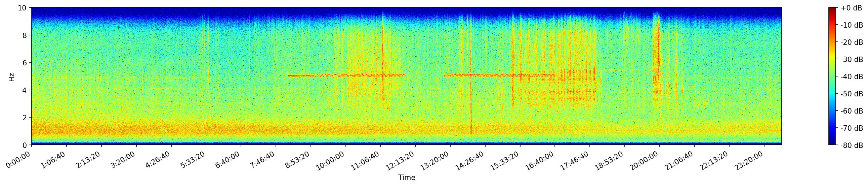
Task: Click the +0 dB colorbar label
Action: coord(851,8)
